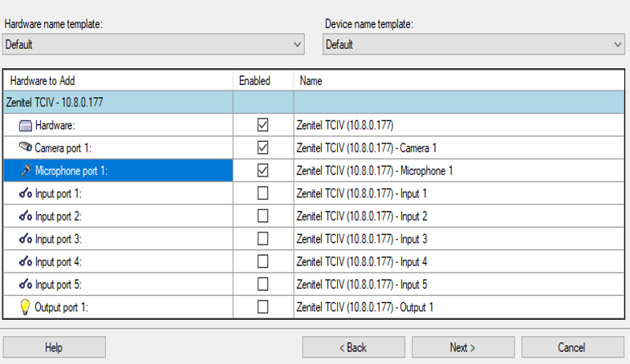Image resolution: width=630 pixels, height=364 pixels.
Task: Disable the Hardware enabled checkbox
Action: point(262,125)
